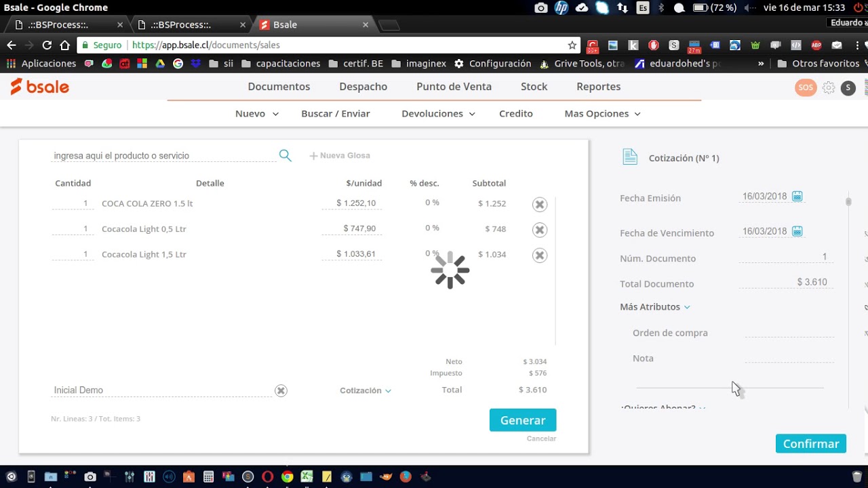Click the Bsale logo
The image size is (868, 488).
click(40, 87)
